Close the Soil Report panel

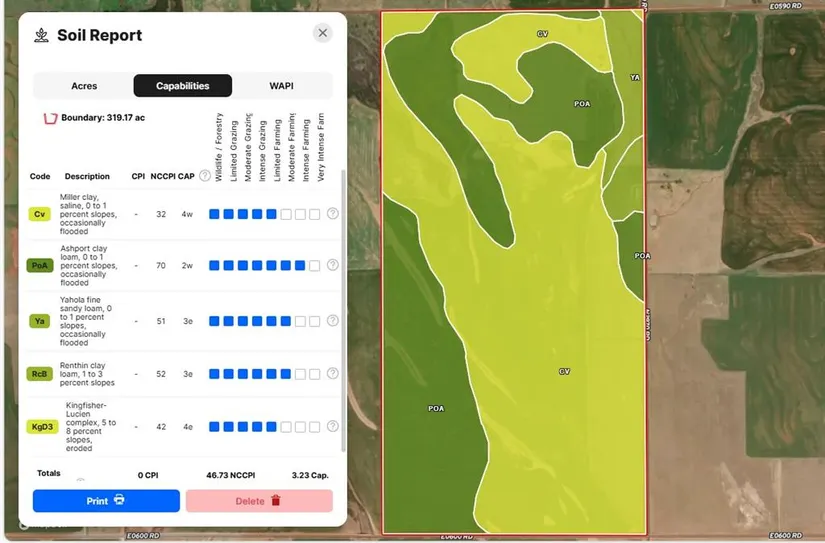tap(322, 33)
